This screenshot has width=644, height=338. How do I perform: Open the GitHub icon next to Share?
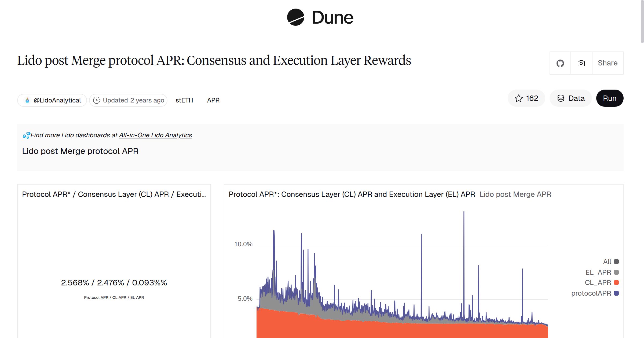coord(561,63)
